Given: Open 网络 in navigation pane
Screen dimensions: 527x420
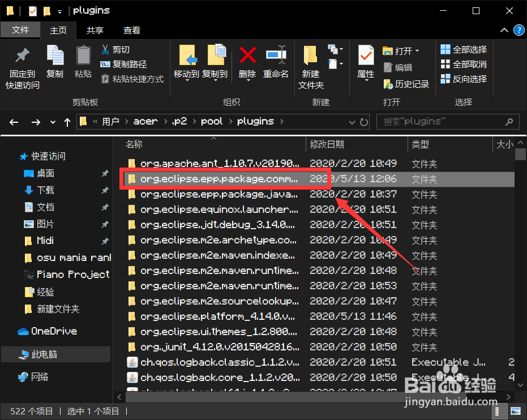Looking at the screenshot, I should (33, 377).
